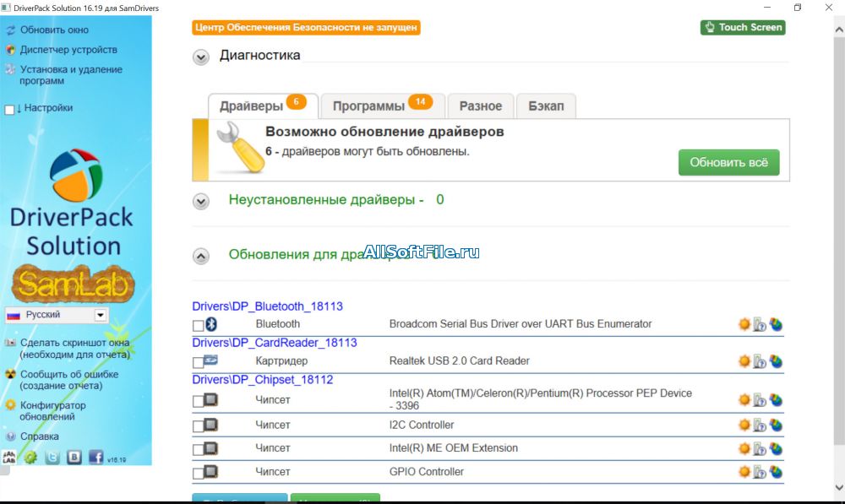Click the scrollbar up arrow

(x=838, y=30)
